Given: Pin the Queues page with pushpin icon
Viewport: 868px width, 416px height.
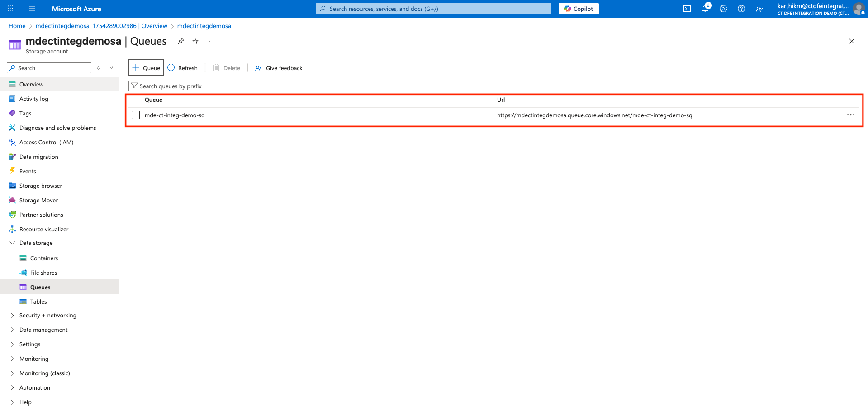Looking at the screenshot, I should 181,41.
